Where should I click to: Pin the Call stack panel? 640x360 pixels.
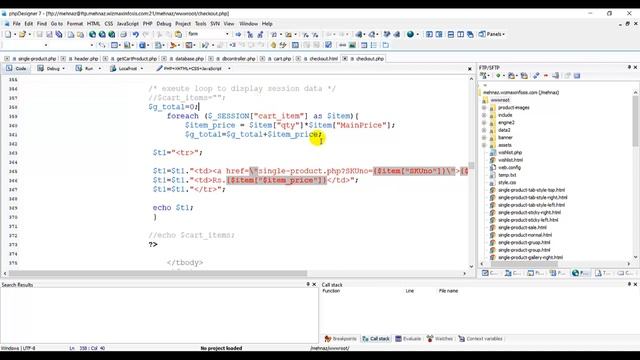tap(629, 284)
